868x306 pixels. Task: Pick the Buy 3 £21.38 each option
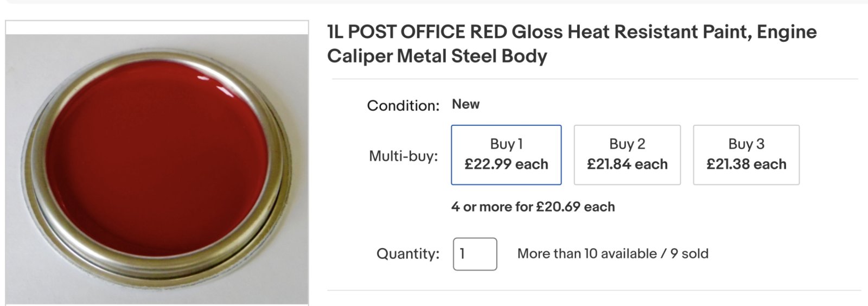[x=746, y=155]
